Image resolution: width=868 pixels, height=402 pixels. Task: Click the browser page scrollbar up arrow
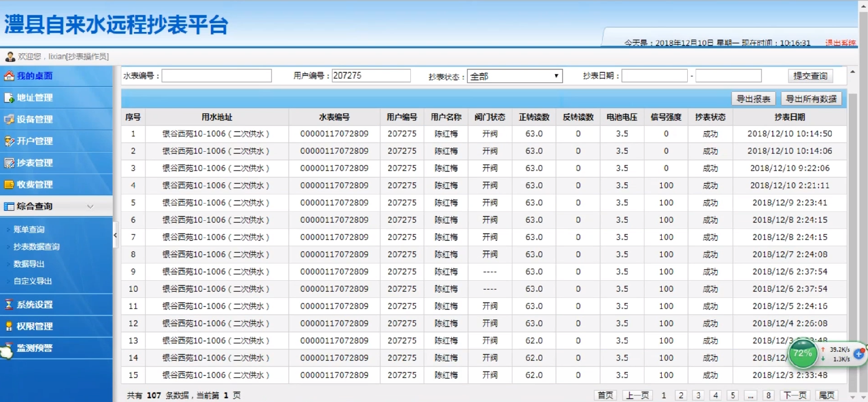[863, 6]
